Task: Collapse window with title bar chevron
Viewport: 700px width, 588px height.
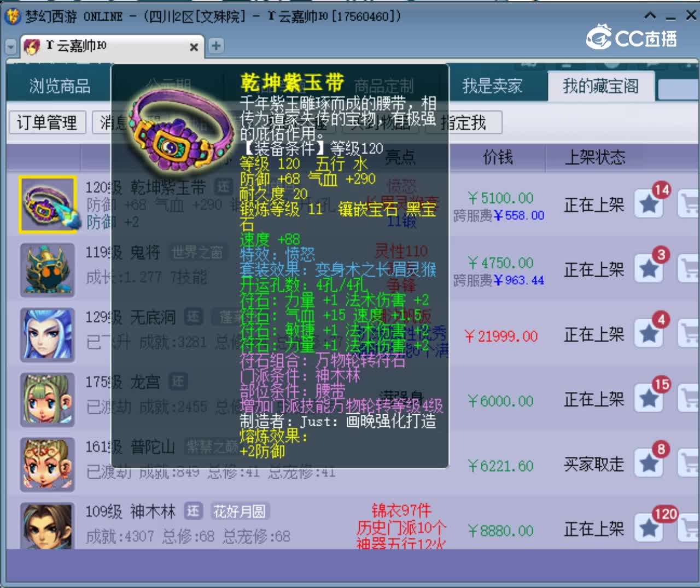Action: tap(650, 16)
